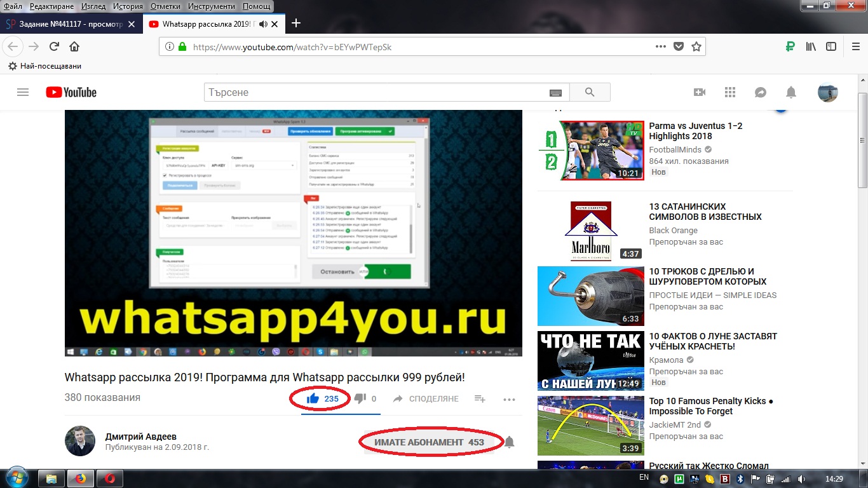
Task: Bookmark this page with star
Action: coord(696,46)
